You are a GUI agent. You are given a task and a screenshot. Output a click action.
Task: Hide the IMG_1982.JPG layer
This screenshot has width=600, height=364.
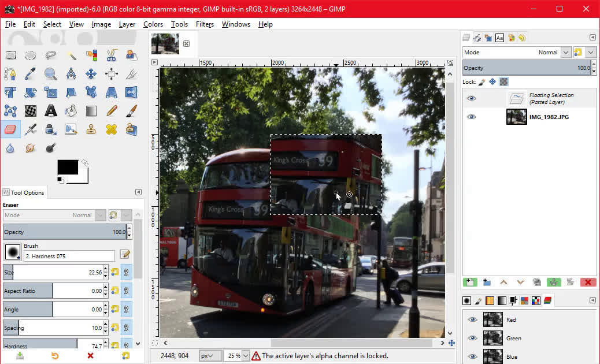tap(472, 117)
